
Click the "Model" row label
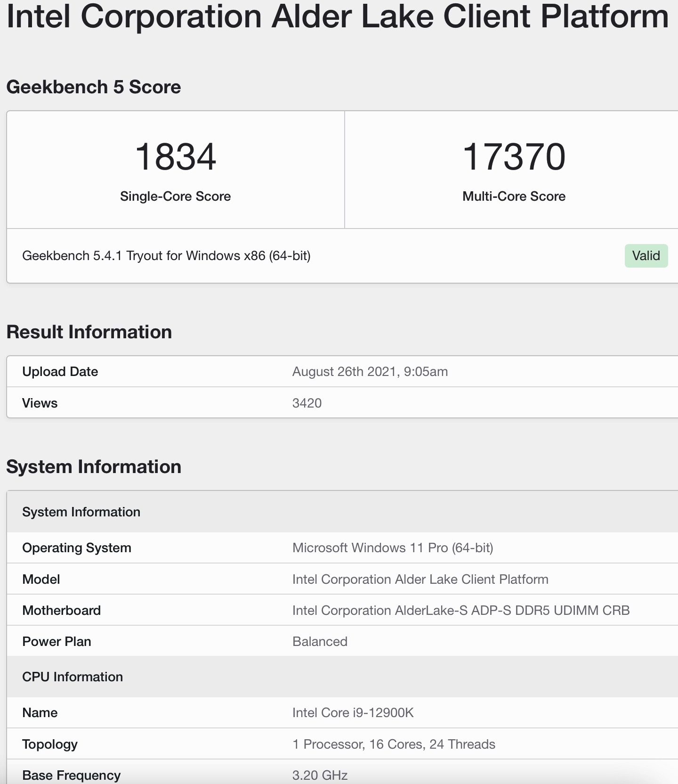[41, 580]
